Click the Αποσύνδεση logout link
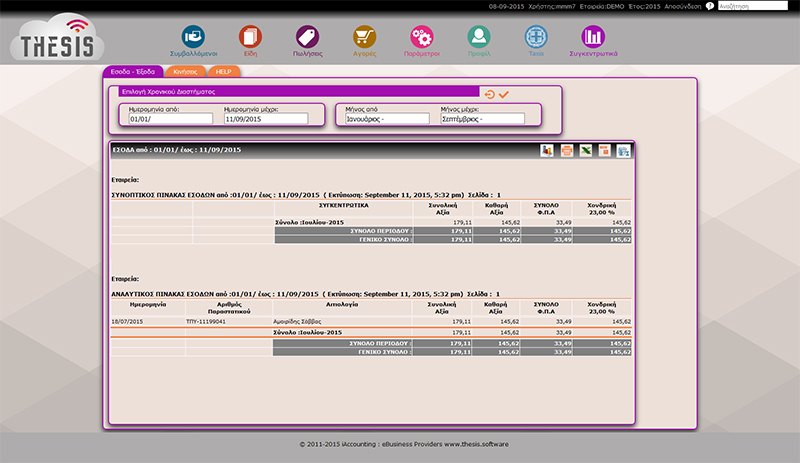 pos(682,6)
